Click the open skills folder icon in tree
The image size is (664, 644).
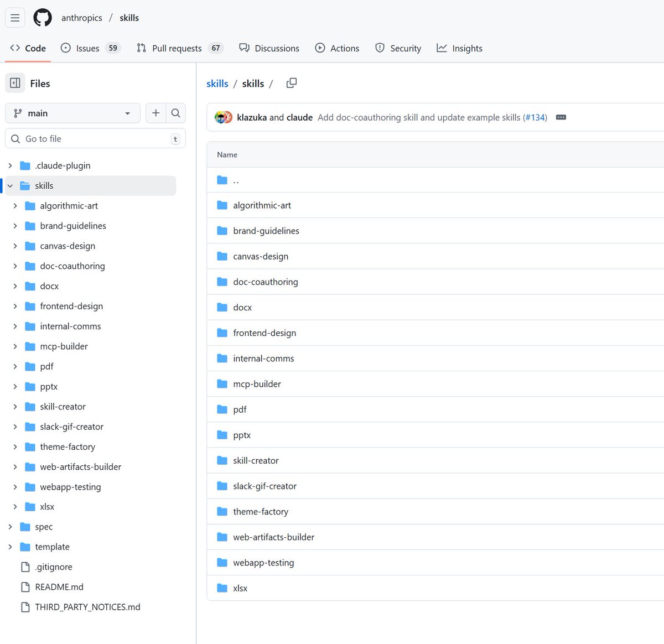(x=25, y=186)
